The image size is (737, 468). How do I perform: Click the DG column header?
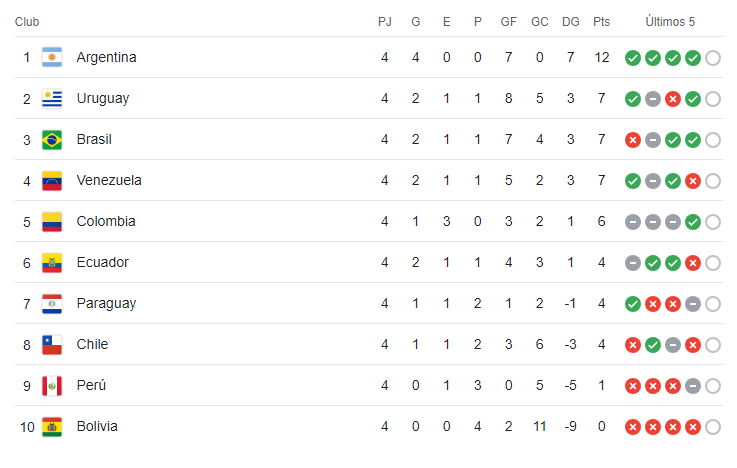click(x=571, y=22)
